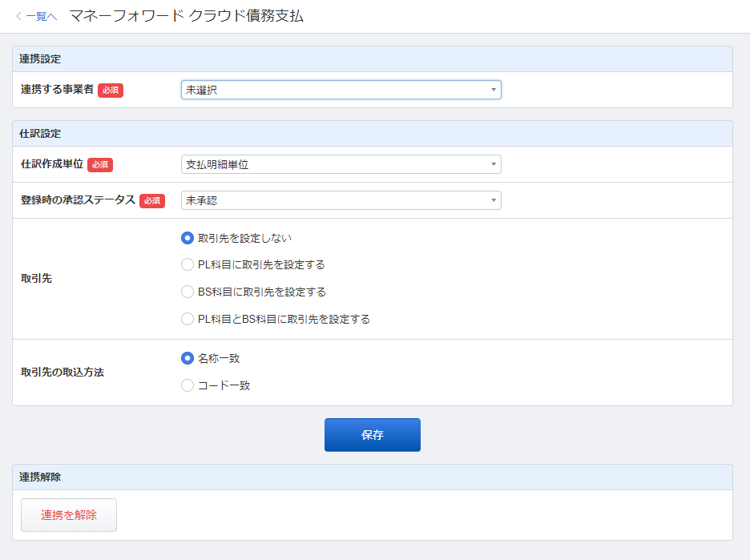This screenshot has width=750, height=560.
Task: Go back via the 一覧へ link
Action: pos(36,16)
